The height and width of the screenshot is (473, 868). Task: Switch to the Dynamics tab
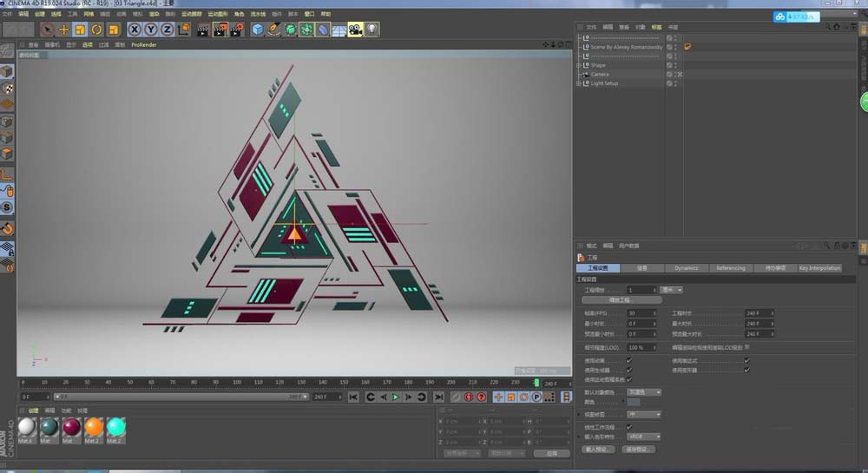pyautogui.click(x=686, y=268)
